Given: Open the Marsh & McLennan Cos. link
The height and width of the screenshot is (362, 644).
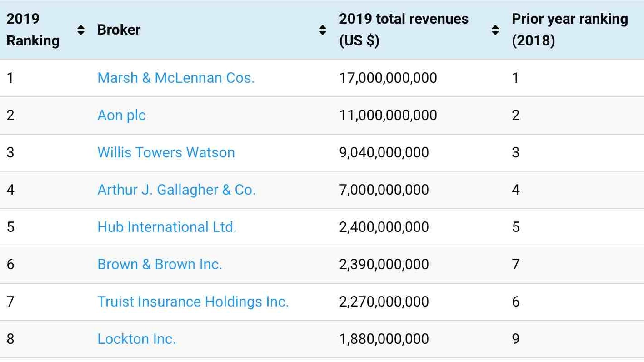Looking at the screenshot, I should pyautogui.click(x=176, y=78).
